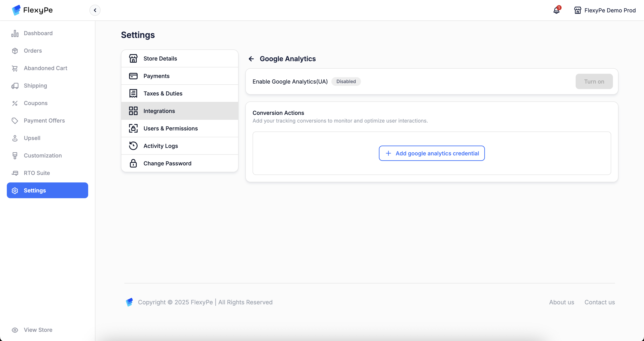This screenshot has width=644, height=341.
Task: Turn on Google Analytics
Action: click(594, 82)
